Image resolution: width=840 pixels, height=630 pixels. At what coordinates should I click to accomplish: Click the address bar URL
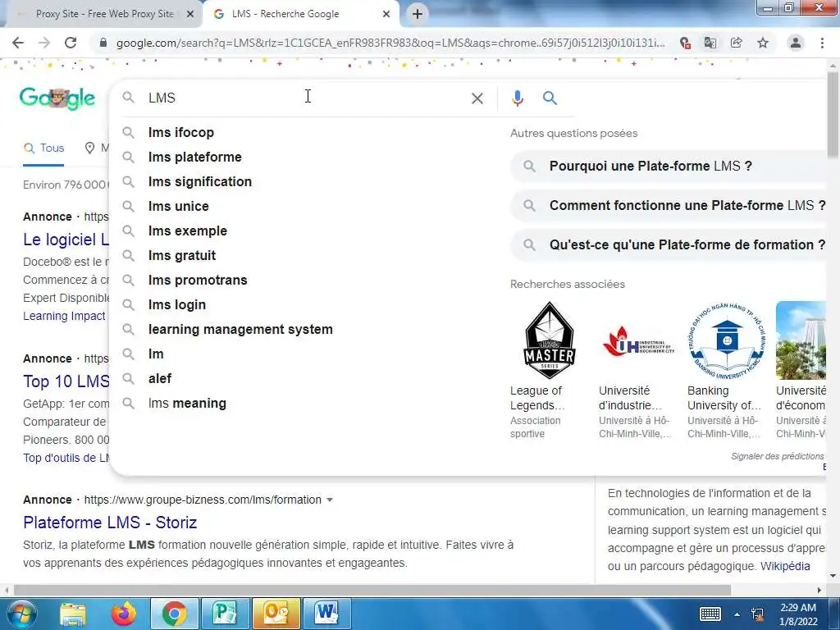coord(390,43)
